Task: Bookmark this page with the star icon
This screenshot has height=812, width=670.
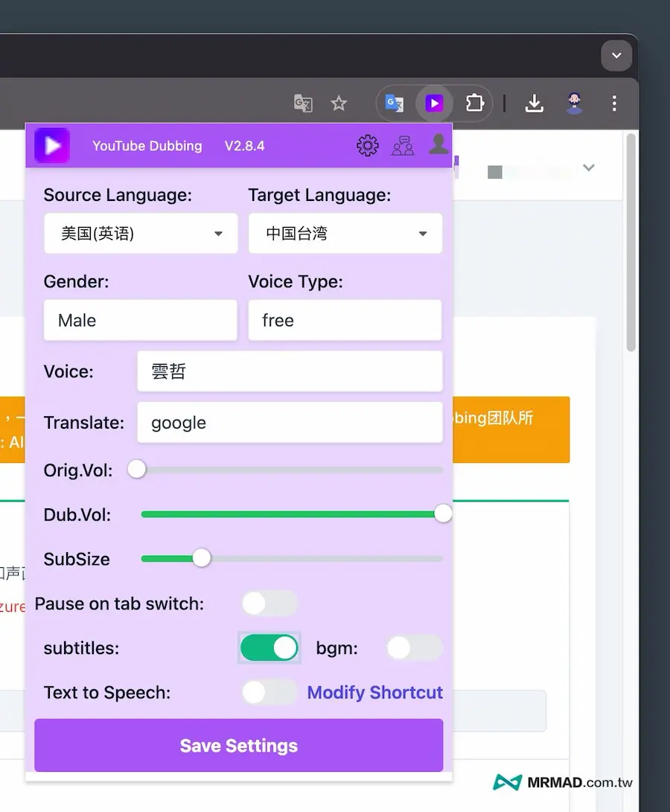Action: click(x=339, y=103)
